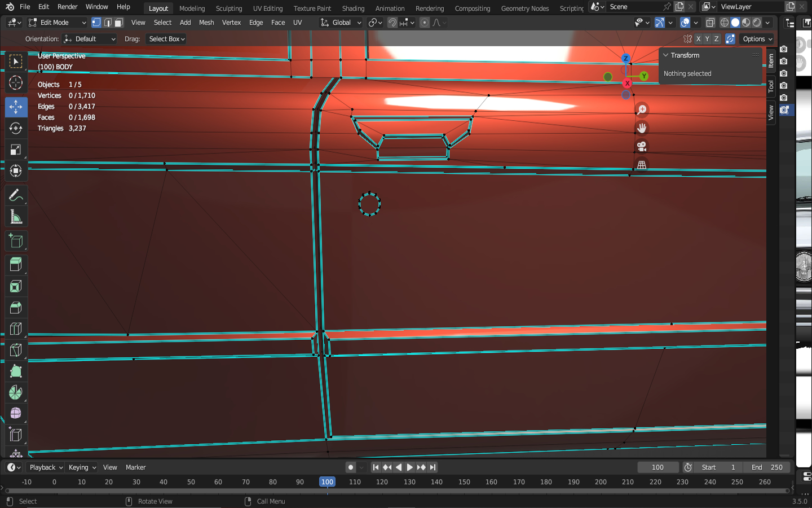Select the Edge Slide tool

(16, 435)
